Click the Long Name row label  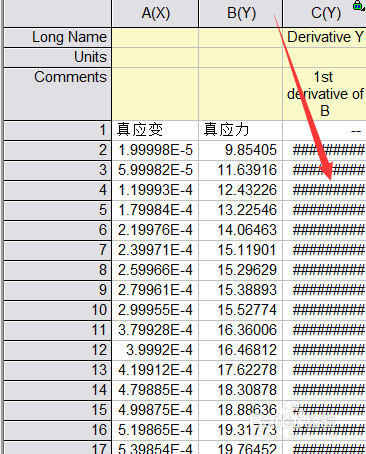point(57,37)
